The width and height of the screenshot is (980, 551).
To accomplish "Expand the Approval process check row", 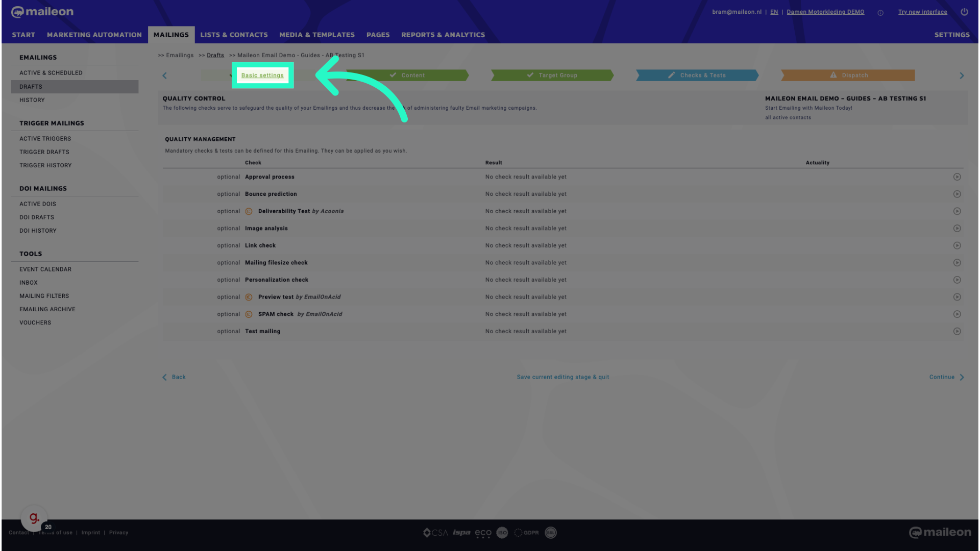I will click(x=957, y=176).
